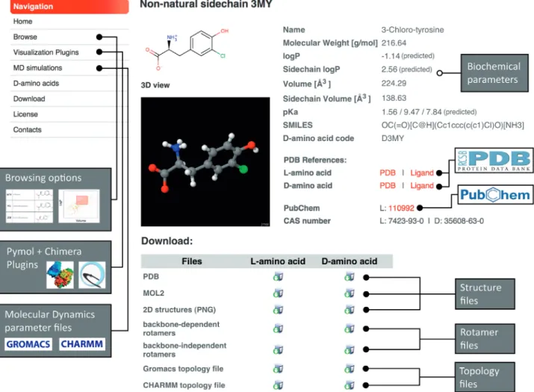Click the Volume value 224.29
Screen dimensions: 534x392
394,84
